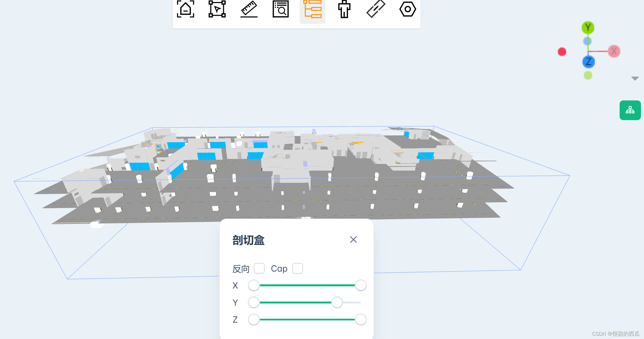
Task: Activate the ruler measurement tool
Action: coord(249,9)
